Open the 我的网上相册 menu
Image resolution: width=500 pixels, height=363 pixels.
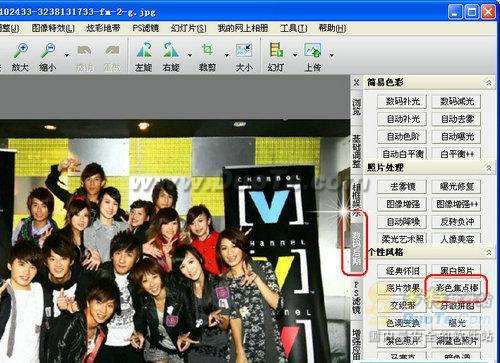pos(243,28)
